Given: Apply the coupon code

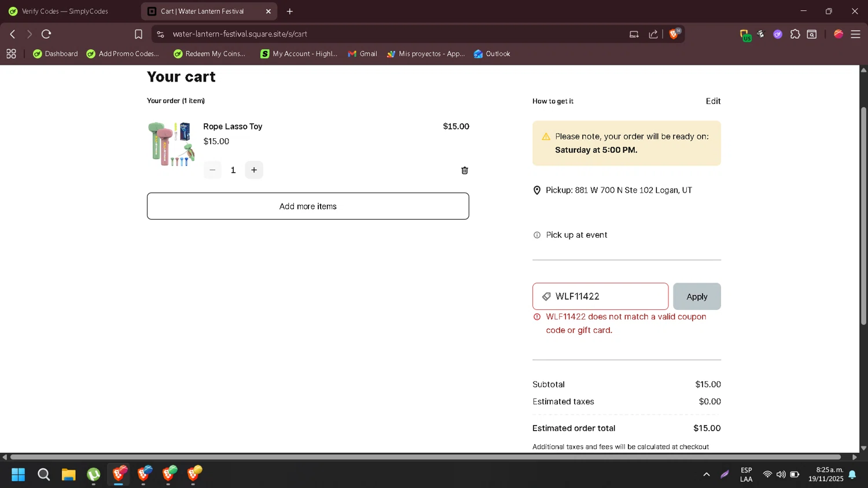Looking at the screenshot, I should pyautogui.click(x=697, y=297).
